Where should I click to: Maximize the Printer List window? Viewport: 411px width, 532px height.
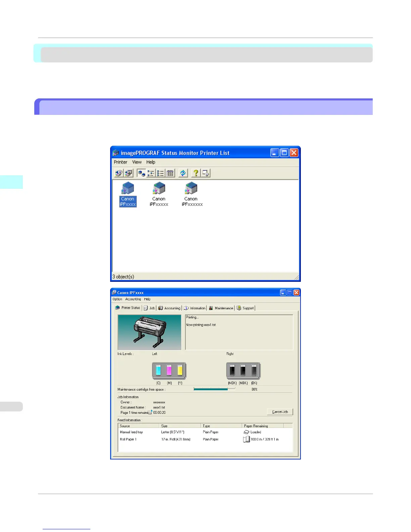click(284, 153)
